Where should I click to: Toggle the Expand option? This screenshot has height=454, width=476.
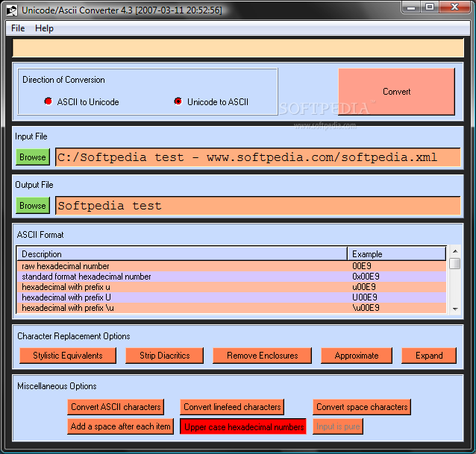tap(429, 356)
